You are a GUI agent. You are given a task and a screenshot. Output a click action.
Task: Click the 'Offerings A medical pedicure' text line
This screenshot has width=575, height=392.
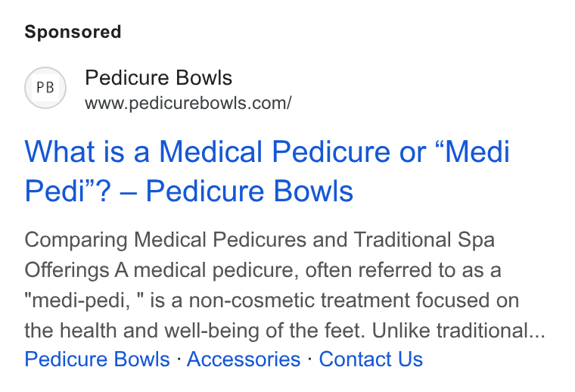263,270
